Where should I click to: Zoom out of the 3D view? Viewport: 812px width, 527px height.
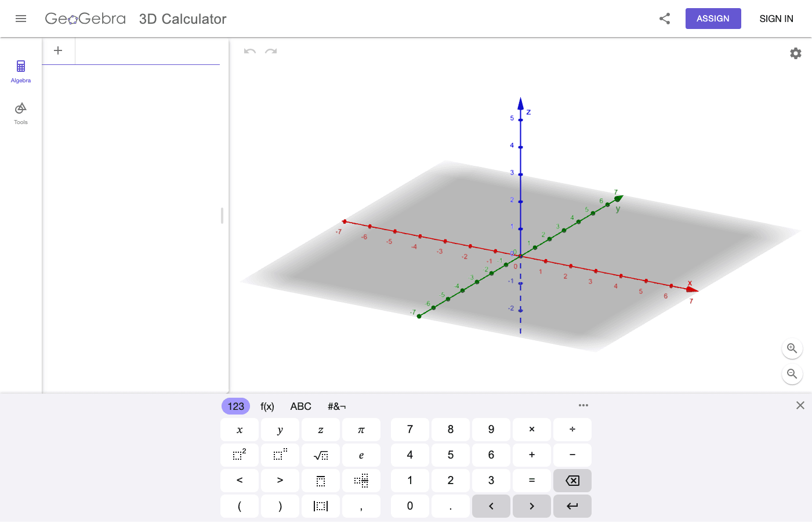pyautogui.click(x=792, y=374)
